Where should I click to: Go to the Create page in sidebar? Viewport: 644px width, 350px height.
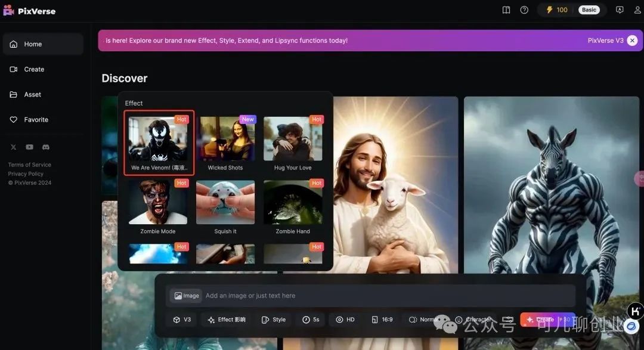tap(34, 69)
